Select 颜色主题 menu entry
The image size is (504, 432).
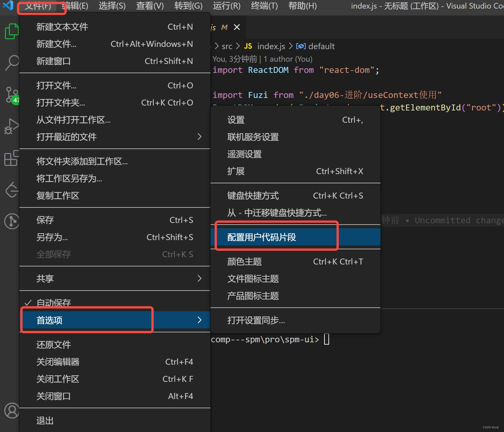(244, 262)
